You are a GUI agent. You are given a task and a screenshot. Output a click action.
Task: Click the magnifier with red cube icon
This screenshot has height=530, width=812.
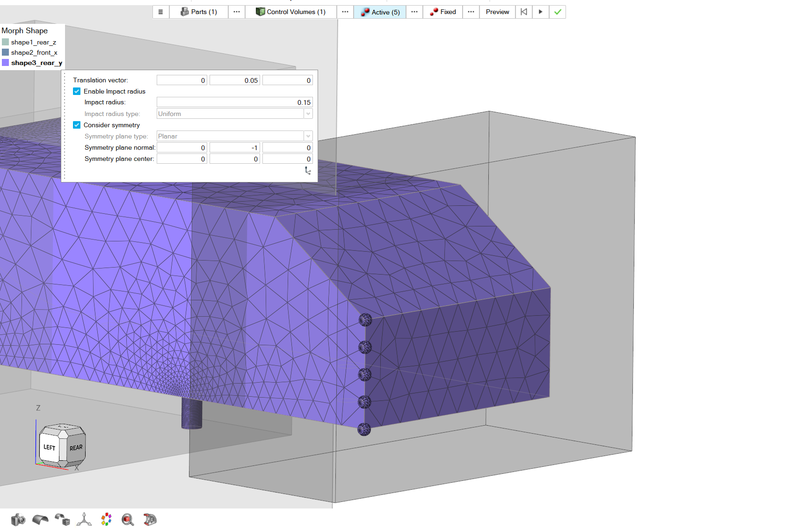[128, 519]
